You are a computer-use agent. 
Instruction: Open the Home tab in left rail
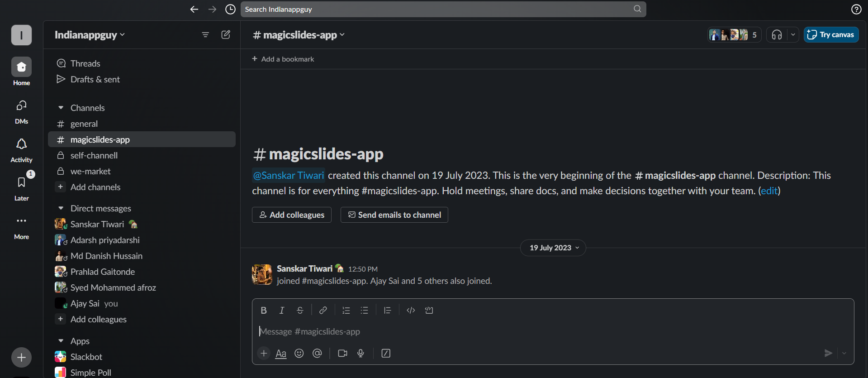tap(21, 72)
